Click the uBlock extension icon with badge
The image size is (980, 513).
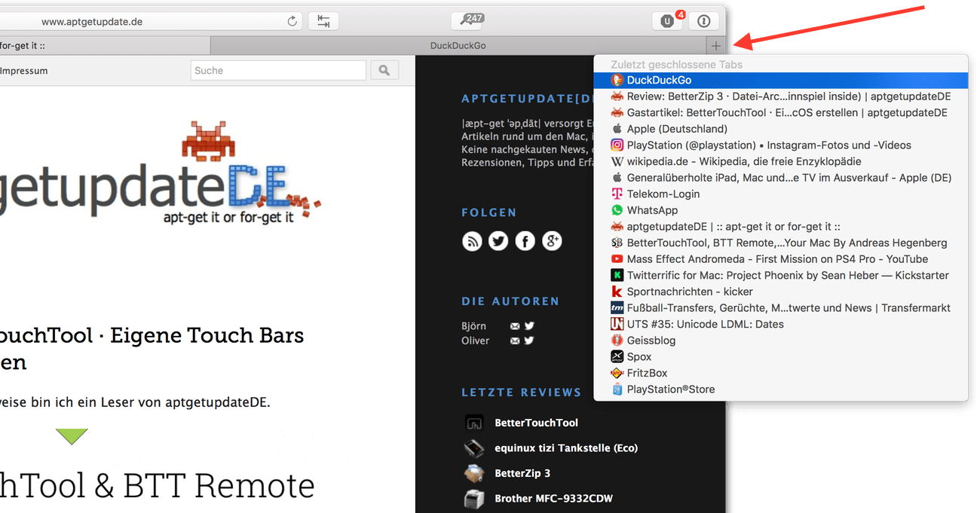click(667, 22)
